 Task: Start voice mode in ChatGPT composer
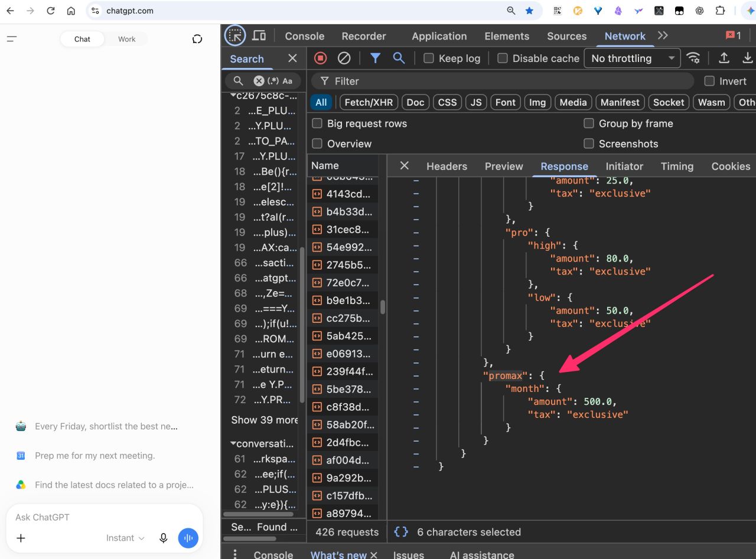click(188, 538)
